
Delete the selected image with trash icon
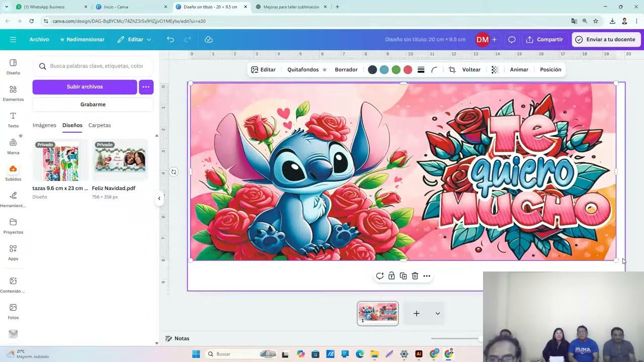[x=415, y=276]
